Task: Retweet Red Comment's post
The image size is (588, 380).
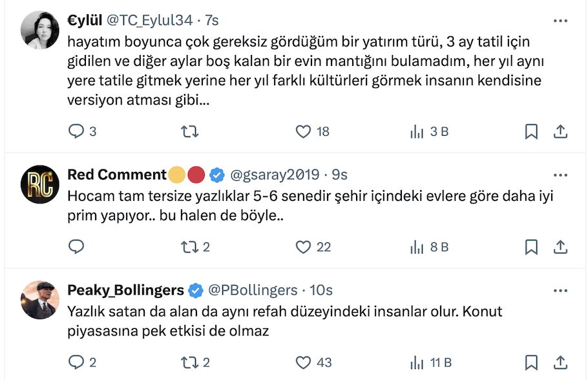Action: pos(189,247)
